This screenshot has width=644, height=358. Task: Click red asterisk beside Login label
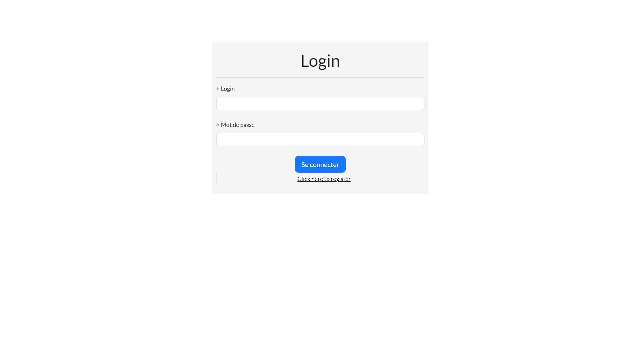[x=218, y=89]
